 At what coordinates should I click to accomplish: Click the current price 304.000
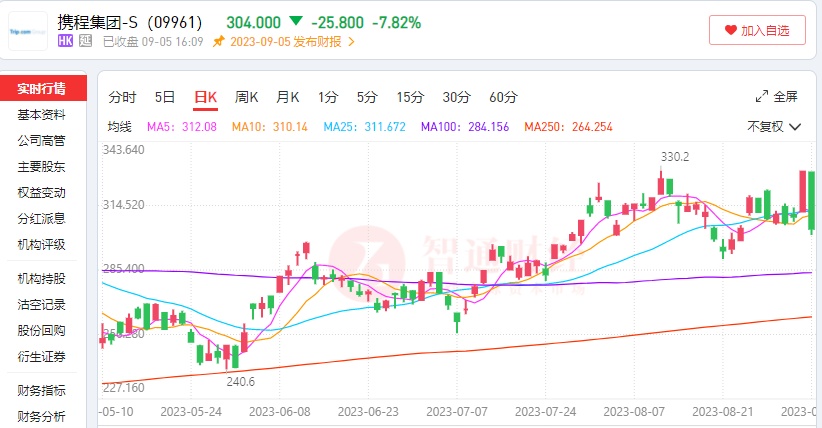(x=254, y=23)
